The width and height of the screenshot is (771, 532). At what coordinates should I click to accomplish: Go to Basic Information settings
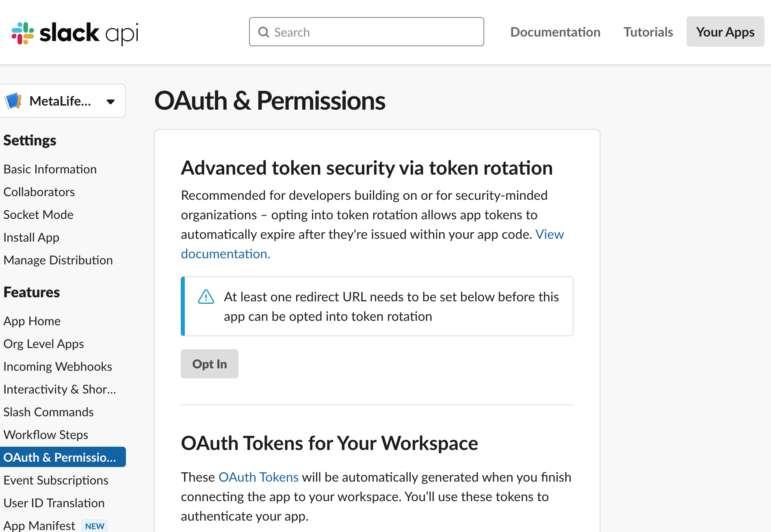tap(50, 169)
